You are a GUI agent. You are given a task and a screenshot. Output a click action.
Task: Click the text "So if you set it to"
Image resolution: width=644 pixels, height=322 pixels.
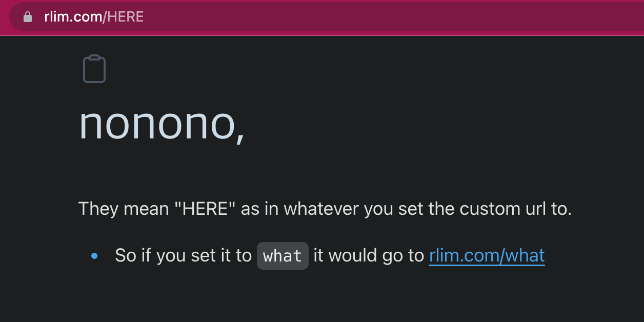click(183, 255)
